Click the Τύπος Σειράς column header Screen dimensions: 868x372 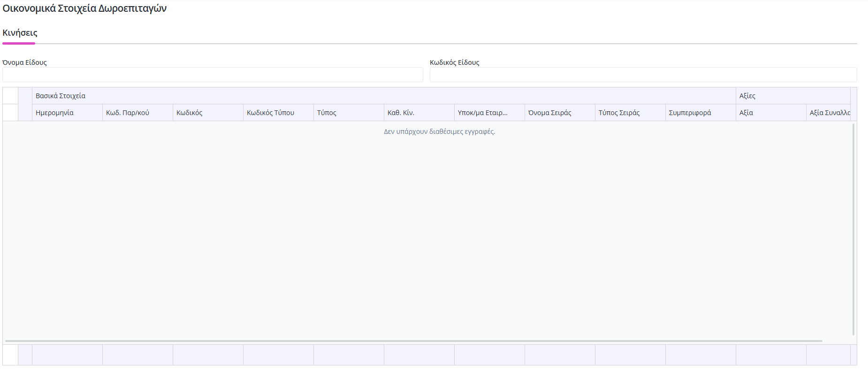[630, 113]
